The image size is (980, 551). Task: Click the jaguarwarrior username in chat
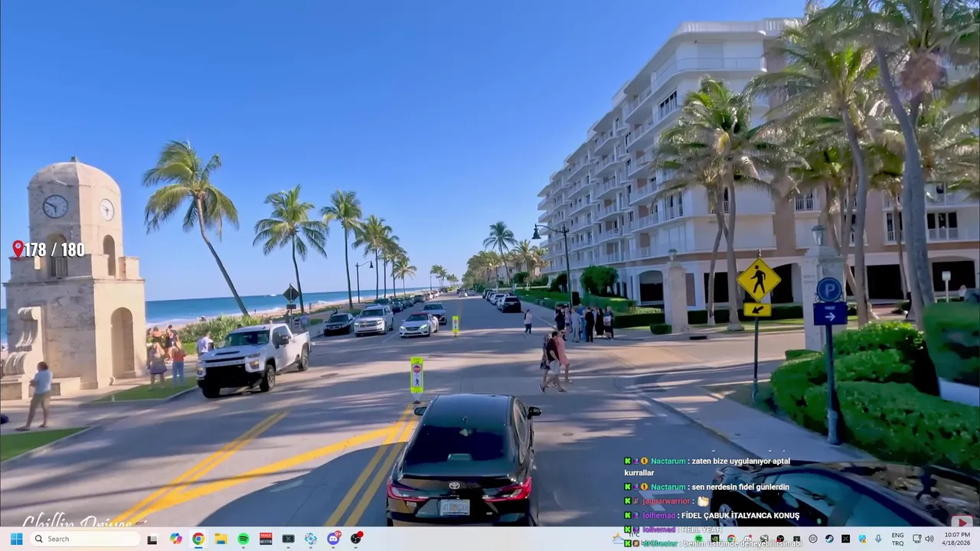pyautogui.click(x=666, y=501)
